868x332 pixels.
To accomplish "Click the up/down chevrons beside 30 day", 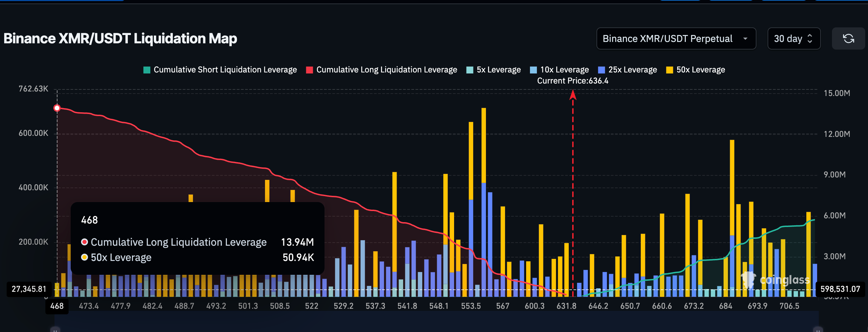I will click(809, 38).
